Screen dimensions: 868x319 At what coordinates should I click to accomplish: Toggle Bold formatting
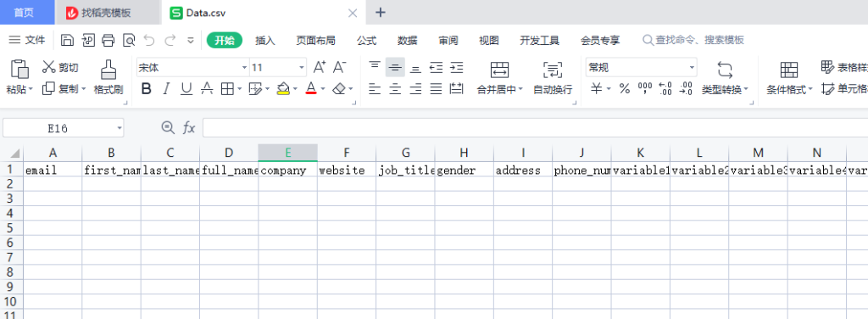point(146,88)
